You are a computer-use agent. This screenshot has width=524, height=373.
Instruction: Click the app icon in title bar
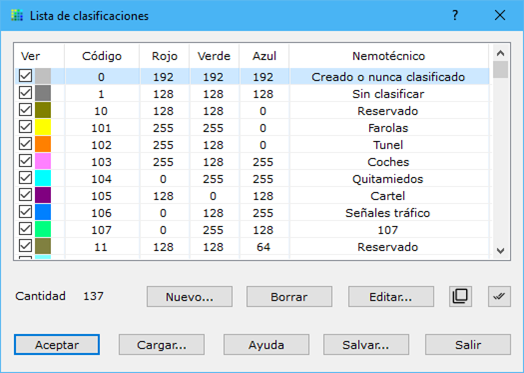coord(17,15)
